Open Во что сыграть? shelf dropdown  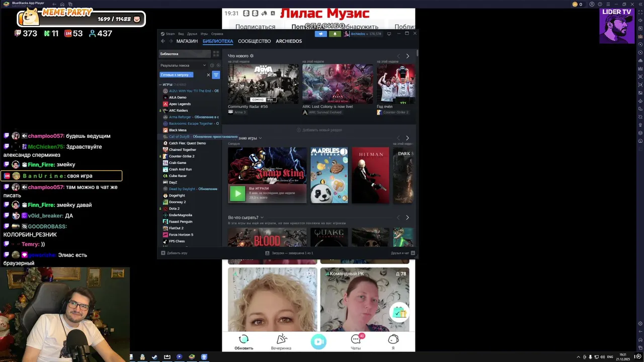(x=262, y=218)
